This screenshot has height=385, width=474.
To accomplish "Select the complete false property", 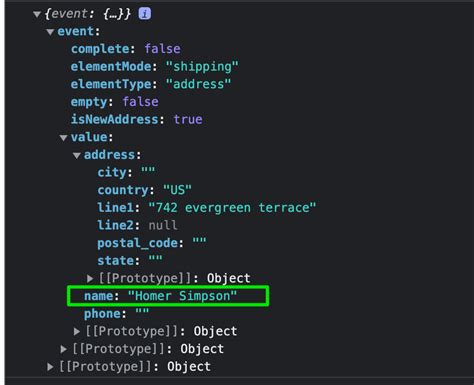I will [x=126, y=49].
